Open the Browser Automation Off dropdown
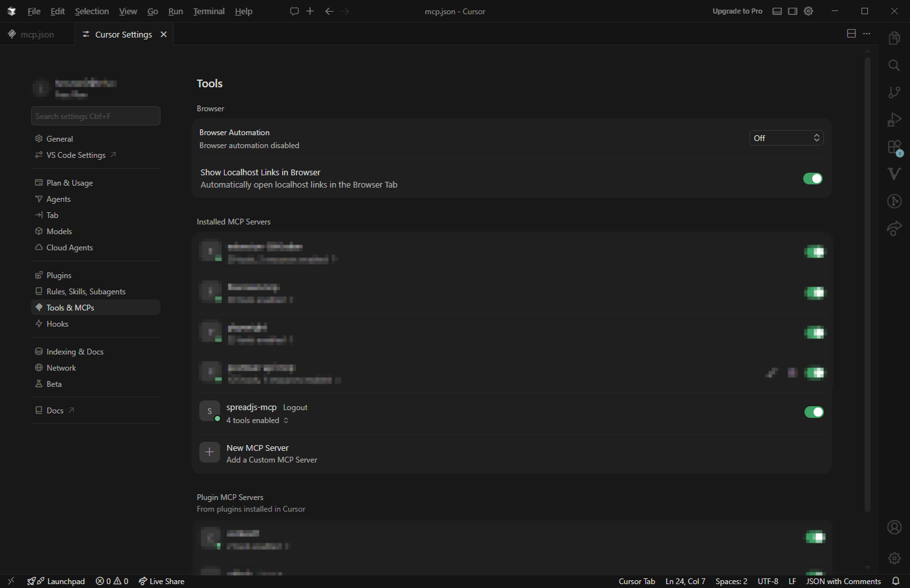 (x=786, y=138)
